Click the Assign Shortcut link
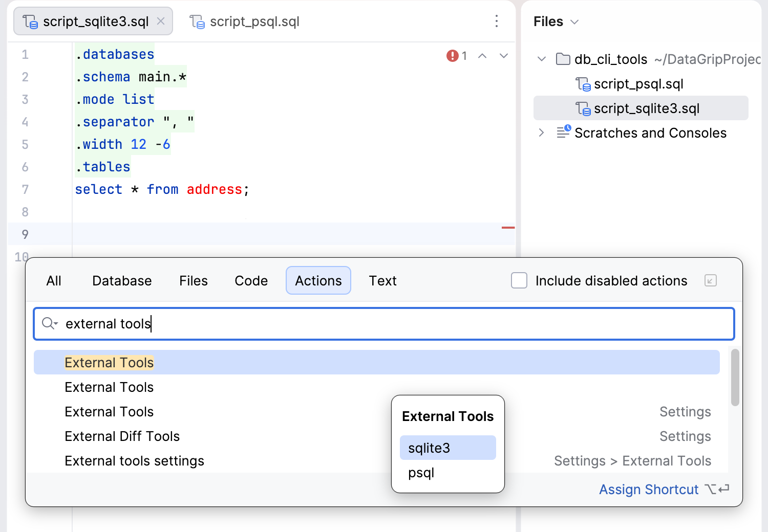The width and height of the screenshot is (768, 532). (649, 490)
